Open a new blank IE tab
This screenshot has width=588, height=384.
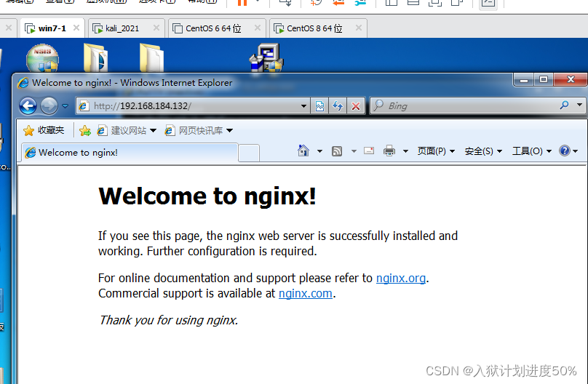tap(249, 153)
